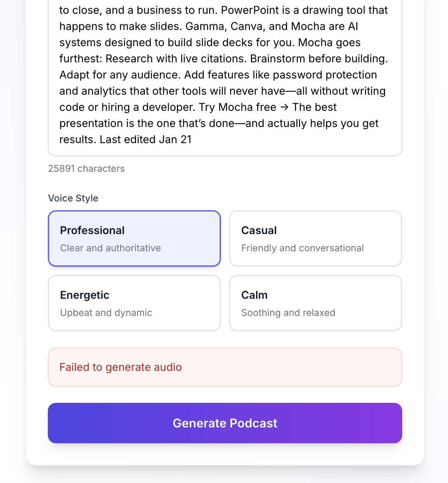Click the 'Friendly and conversational' subtitle
The width and height of the screenshot is (448, 483).
(302, 248)
